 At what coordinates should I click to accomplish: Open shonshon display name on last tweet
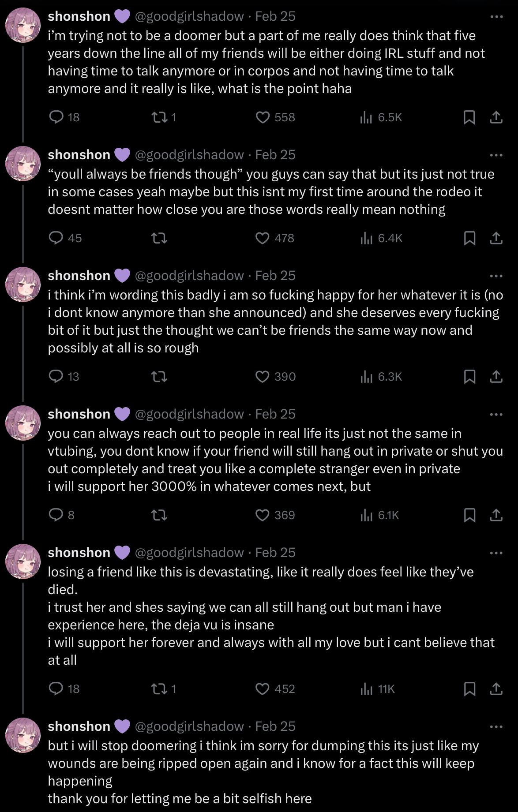[x=79, y=727]
